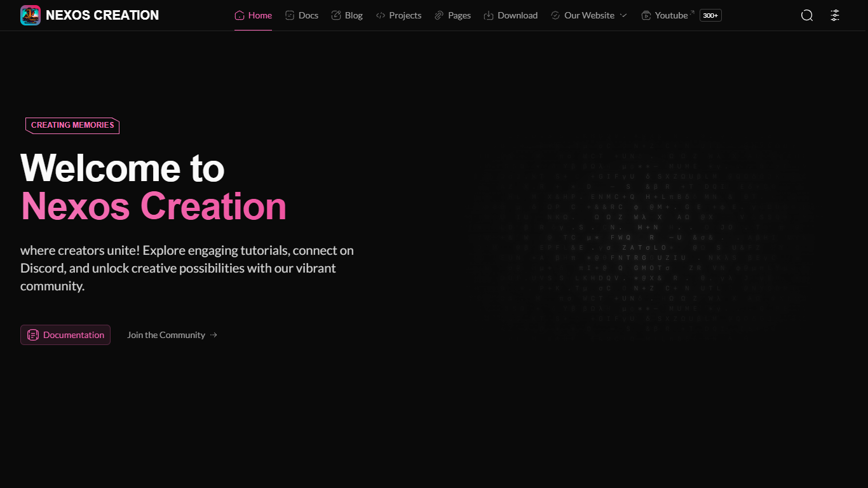Screen dimensions: 868x488
Task: Open search with the magnifier icon
Action: pos(807,15)
